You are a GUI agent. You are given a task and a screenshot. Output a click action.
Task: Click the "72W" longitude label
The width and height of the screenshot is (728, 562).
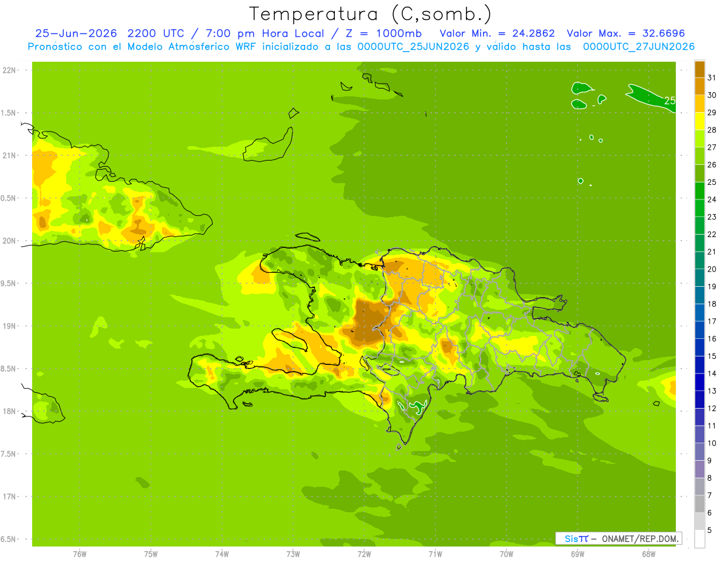coord(364,554)
